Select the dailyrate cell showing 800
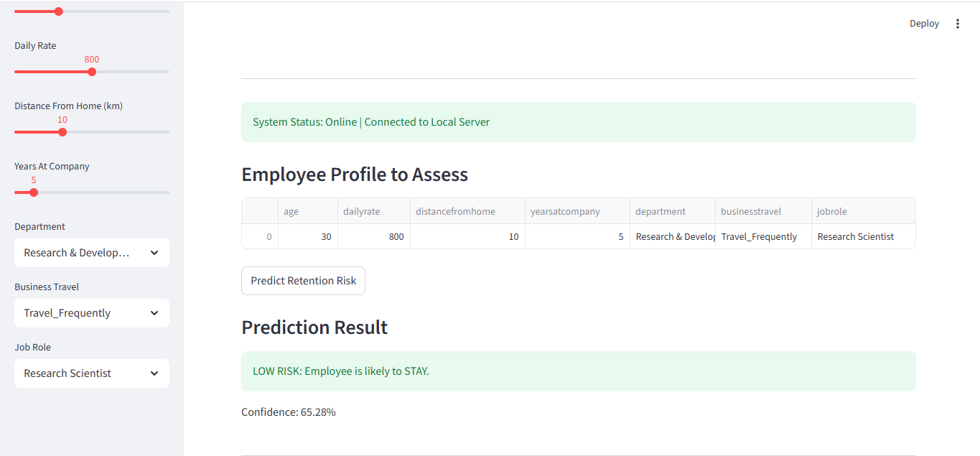This screenshot has height=456, width=980. point(374,236)
